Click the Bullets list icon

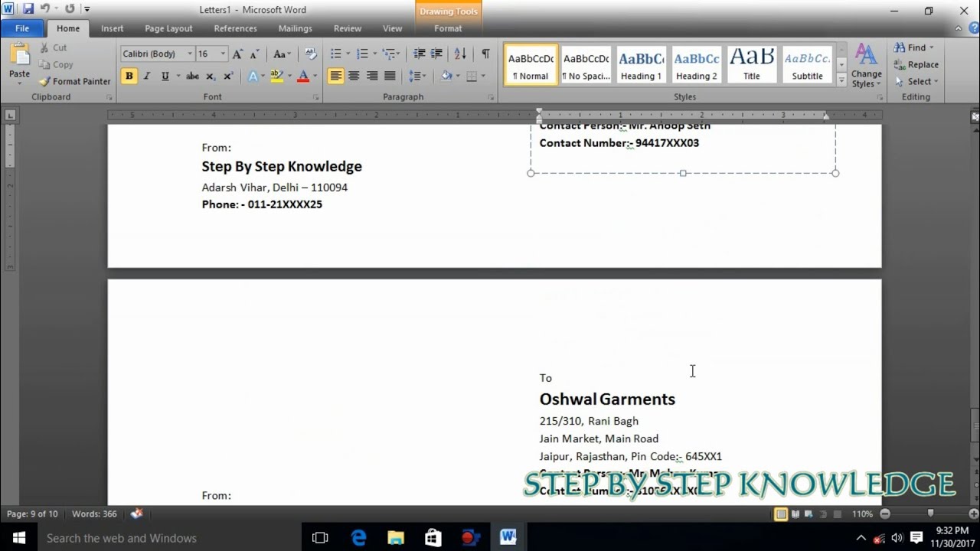(335, 54)
